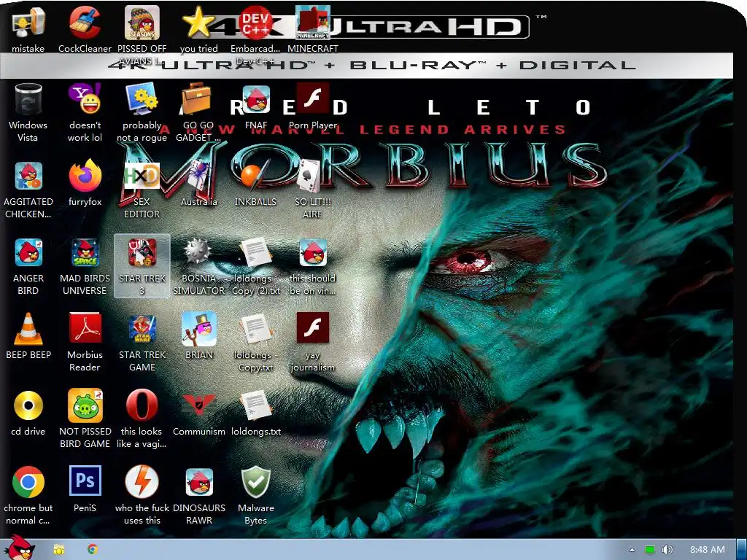
Task: Launch the DINOSAURS RAWR bird icon
Action: pos(198,482)
